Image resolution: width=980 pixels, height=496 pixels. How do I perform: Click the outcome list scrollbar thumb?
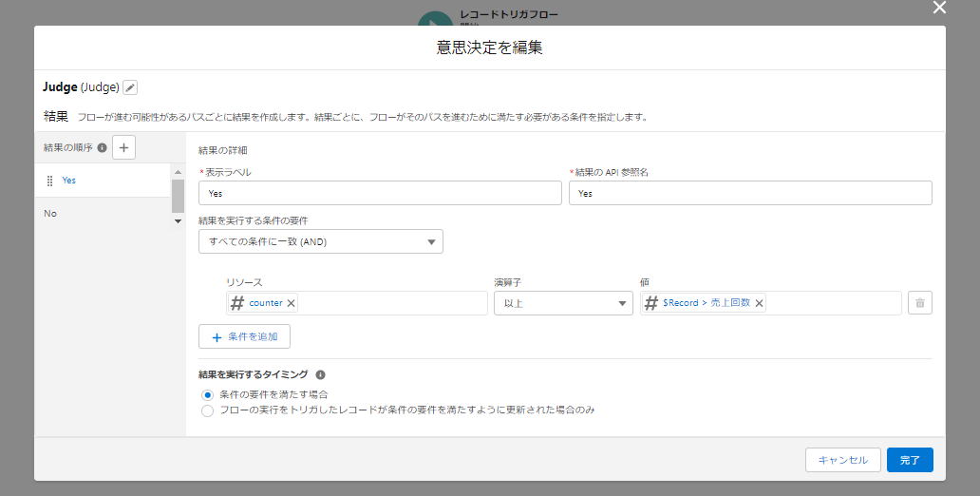[179, 196]
